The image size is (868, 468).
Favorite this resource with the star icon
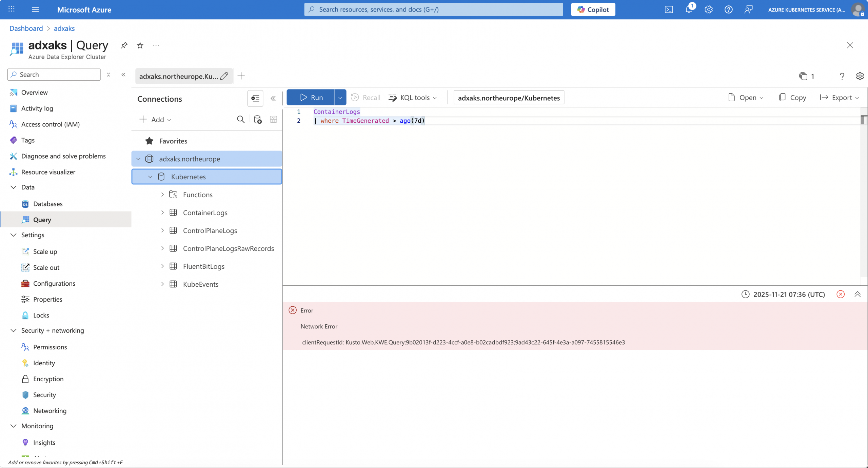(140, 45)
